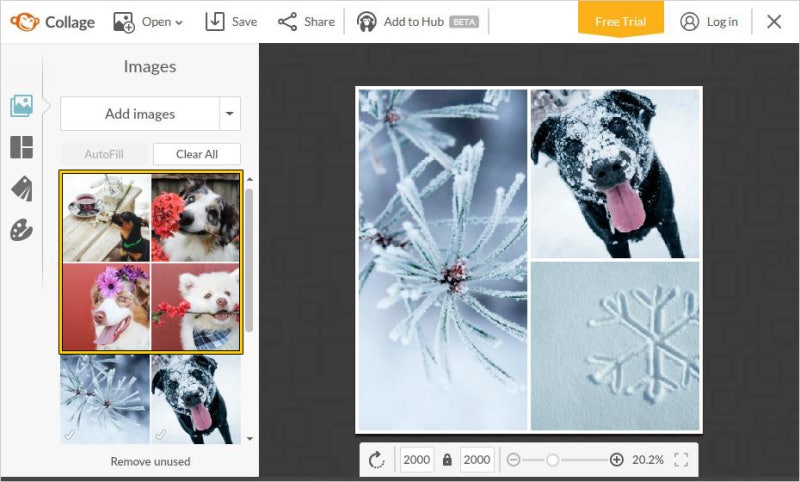Viewport: 800px width, 482px height.
Task: Click the width field showing 2000
Action: [x=417, y=460]
